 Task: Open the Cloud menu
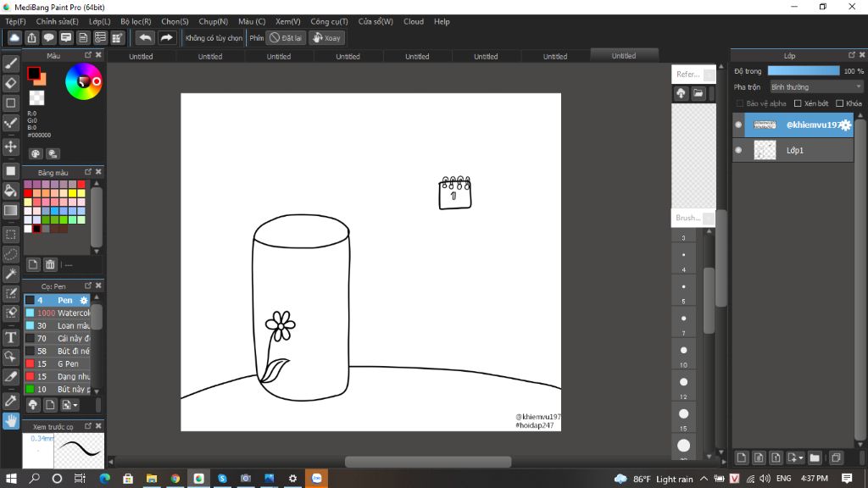[414, 21]
